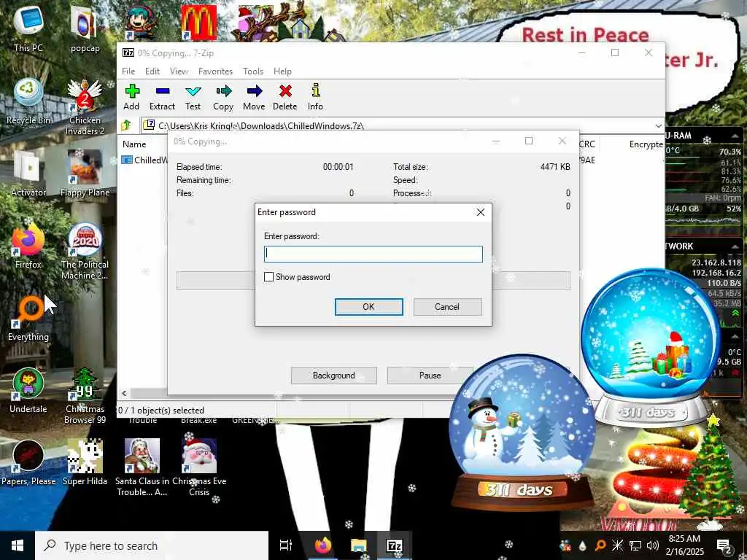Screen dimensions: 747x560
Task: Click the CRC column header
Action: (x=587, y=144)
